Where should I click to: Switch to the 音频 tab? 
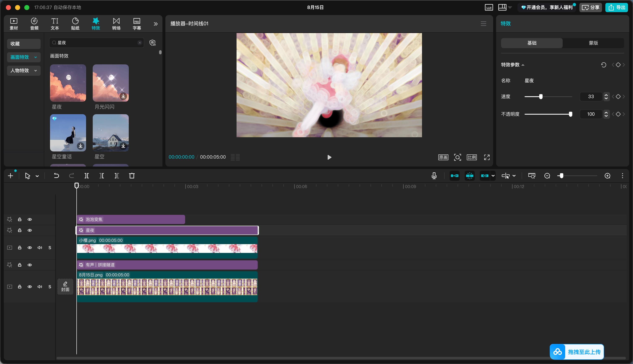pyautogui.click(x=34, y=24)
